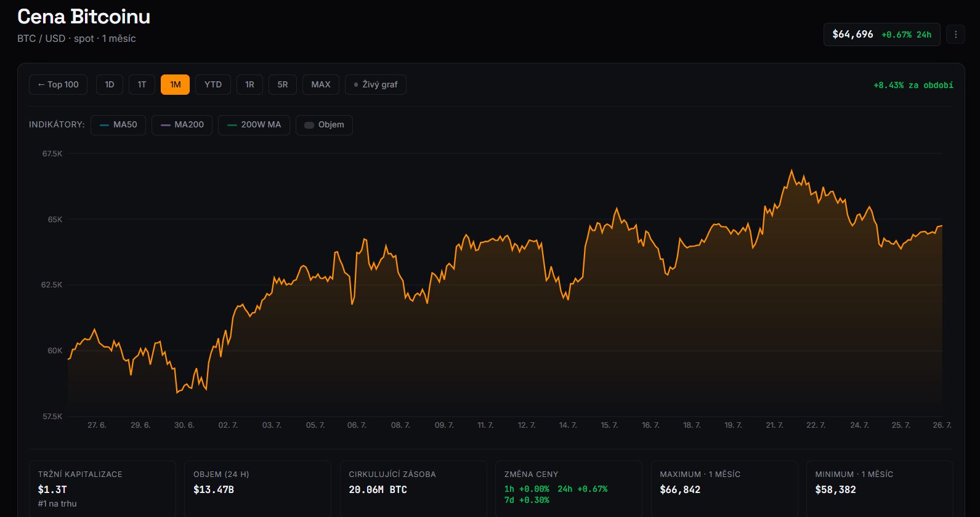Click the 20.06M BTC supply value
The width and height of the screenshot is (980, 517).
click(378, 490)
